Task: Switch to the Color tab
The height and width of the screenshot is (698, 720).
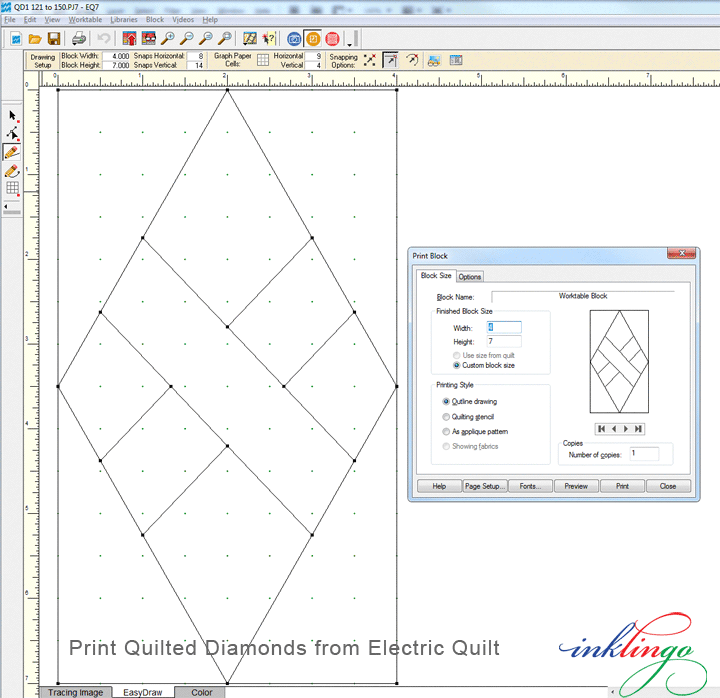Action: pyautogui.click(x=202, y=692)
